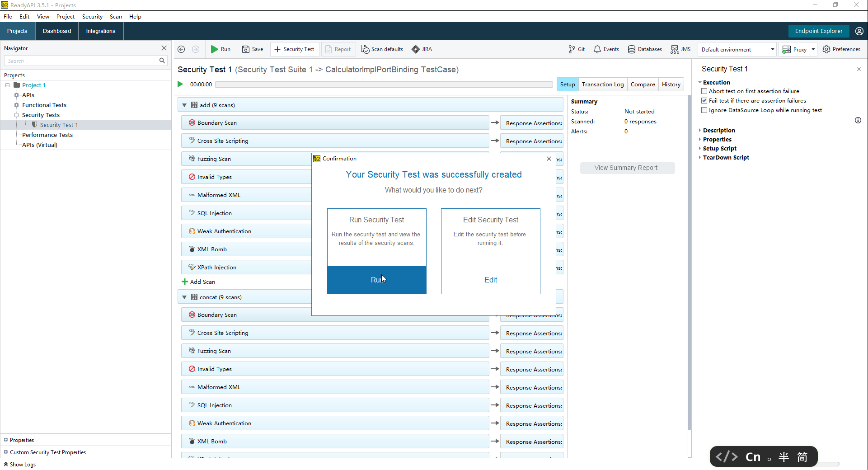Screen dimensions: 868x470
Task: Enable Abort test on first assertion failure
Action: 704,91
